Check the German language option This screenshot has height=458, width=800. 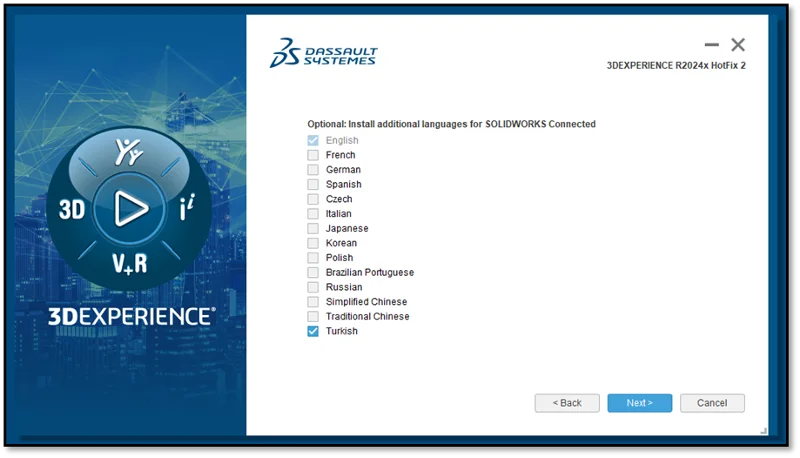click(x=313, y=170)
